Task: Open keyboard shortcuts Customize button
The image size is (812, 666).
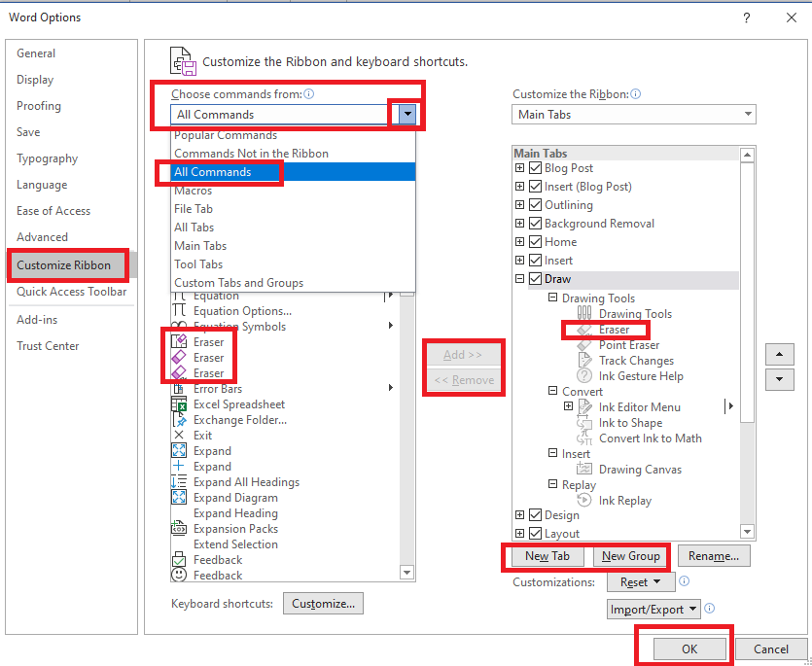Action: click(323, 604)
